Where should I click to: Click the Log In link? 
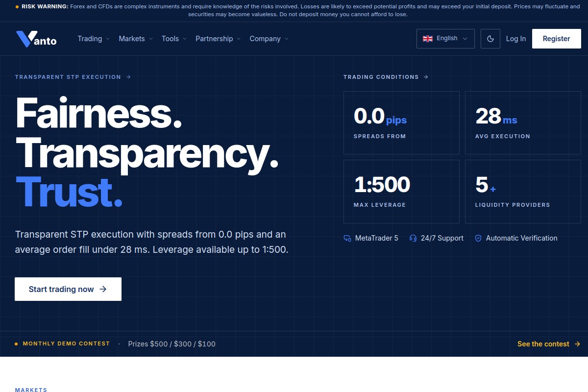[x=516, y=39]
